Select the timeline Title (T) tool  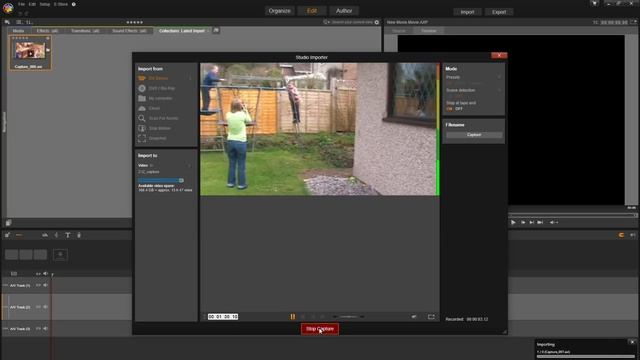click(68, 235)
